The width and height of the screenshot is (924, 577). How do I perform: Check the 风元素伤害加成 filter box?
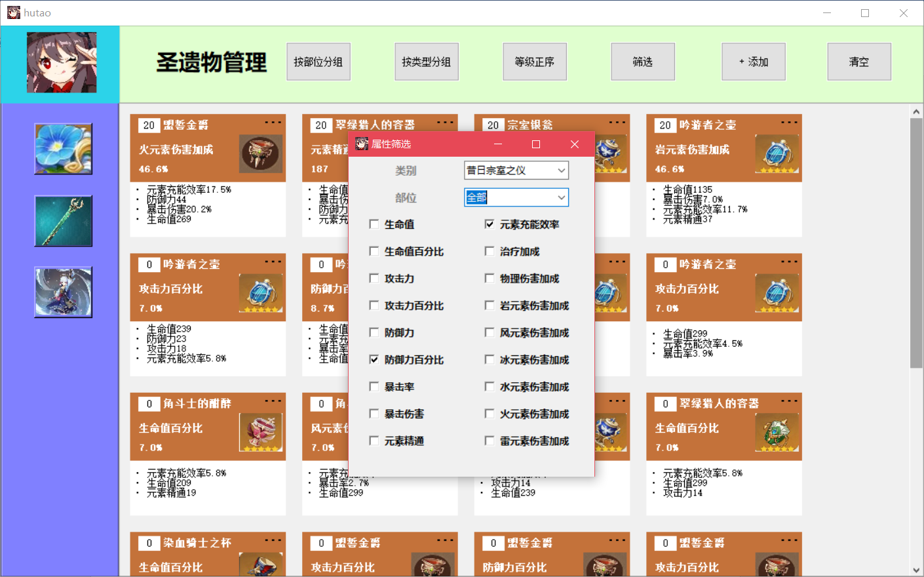click(x=490, y=332)
